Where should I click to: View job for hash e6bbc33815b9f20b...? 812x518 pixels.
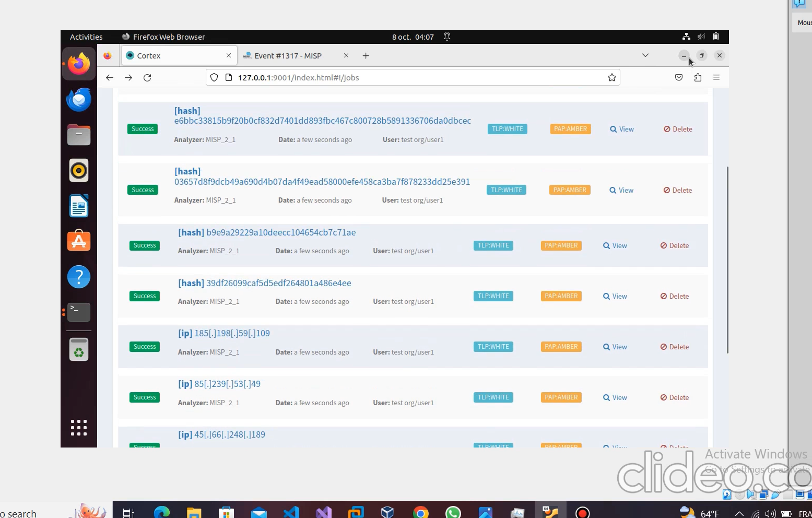[x=622, y=129]
